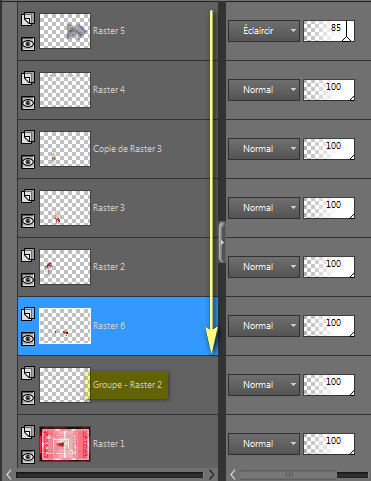The image size is (371, 481).
Task: Select the Raster 2 layer thumbnail
Action: click(x=65, y=267)
